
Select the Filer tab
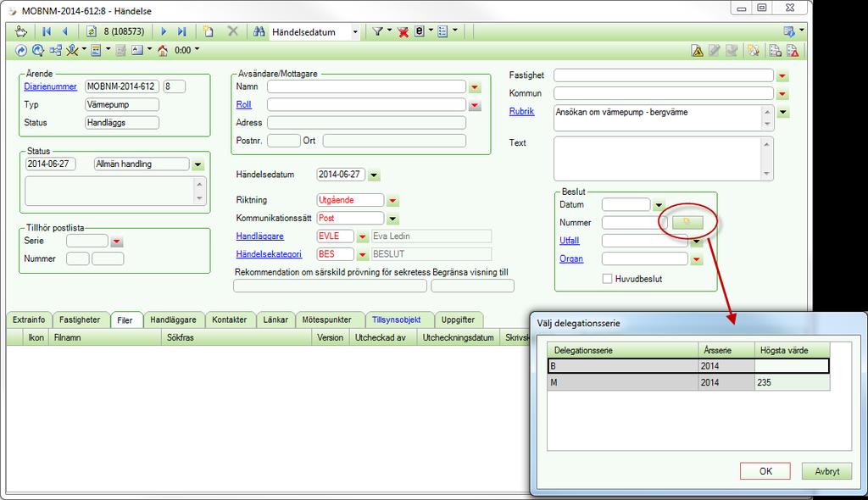point(125,320)
